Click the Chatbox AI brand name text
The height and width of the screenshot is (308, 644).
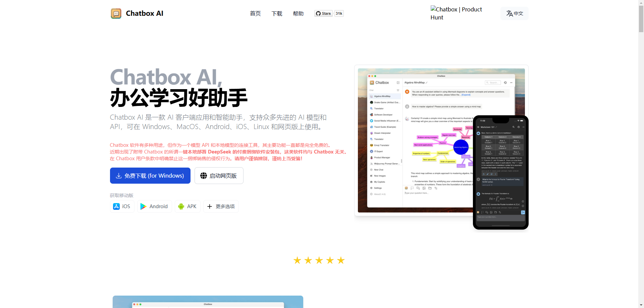click(145, 13)
